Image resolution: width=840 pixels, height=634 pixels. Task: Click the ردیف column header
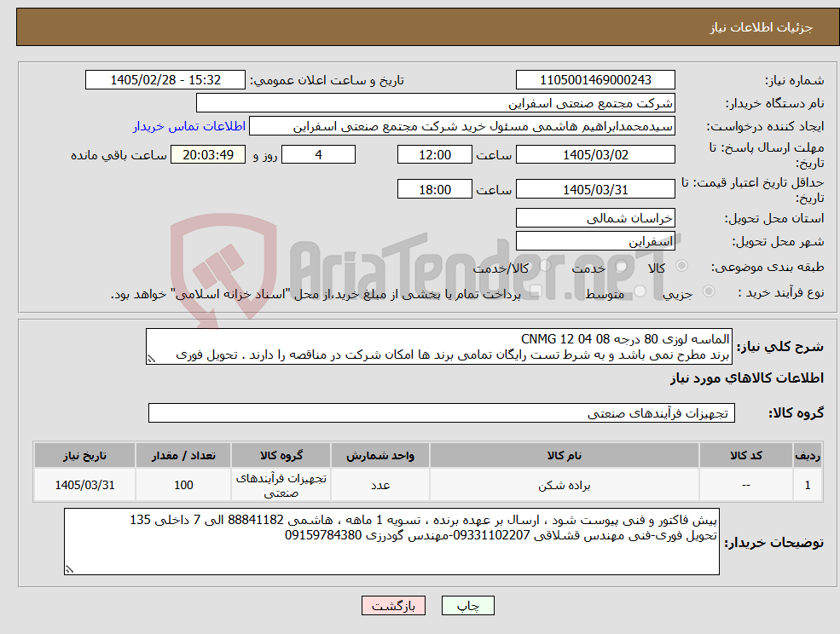pyautogui.click(x=808, y=455)
